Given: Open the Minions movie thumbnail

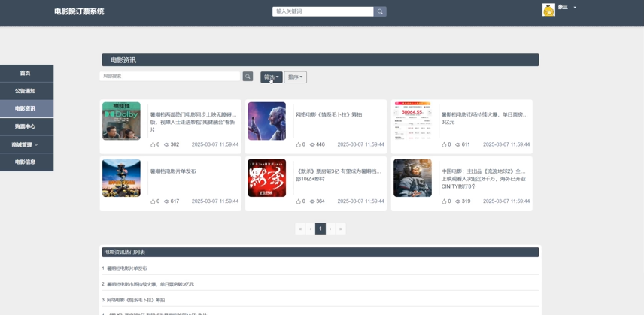Looking at the screenshot, I should point(121,178).
